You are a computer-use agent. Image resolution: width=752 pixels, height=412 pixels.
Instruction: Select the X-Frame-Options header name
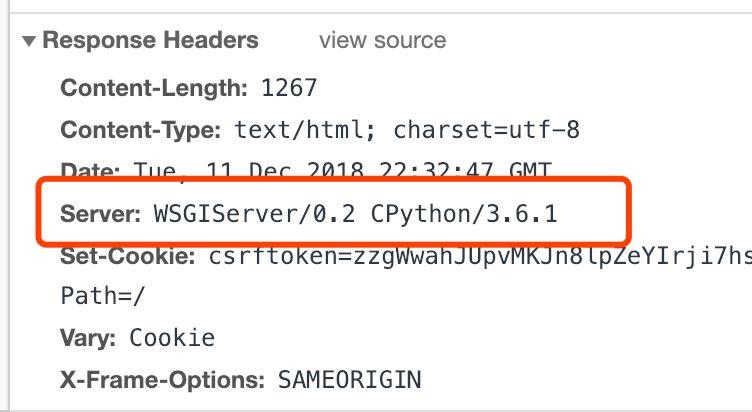point(163,380)
